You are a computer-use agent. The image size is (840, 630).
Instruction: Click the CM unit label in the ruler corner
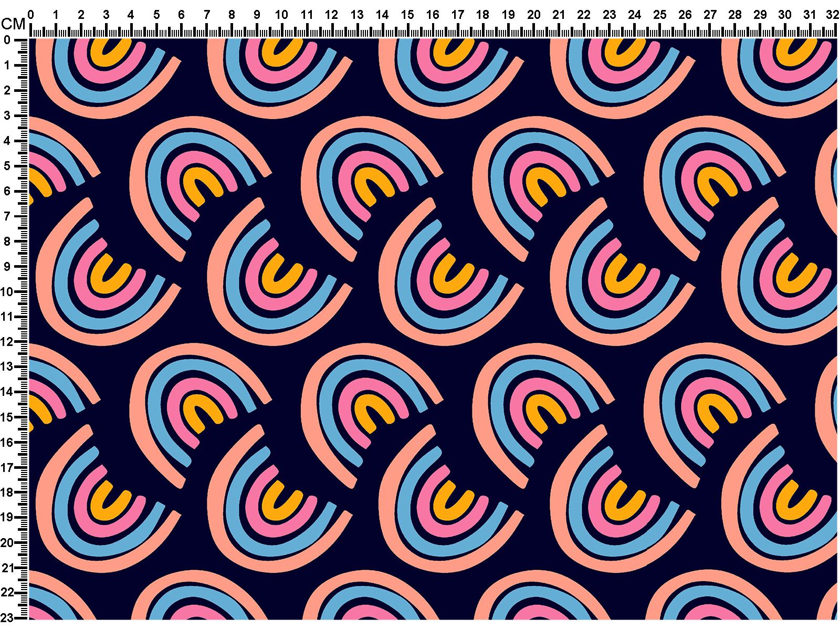tap(13, 24)
